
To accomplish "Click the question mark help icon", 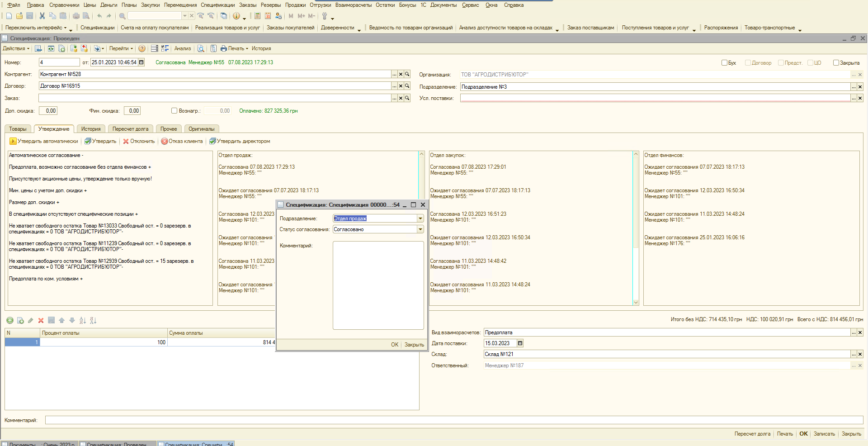I will coord(142,48).
